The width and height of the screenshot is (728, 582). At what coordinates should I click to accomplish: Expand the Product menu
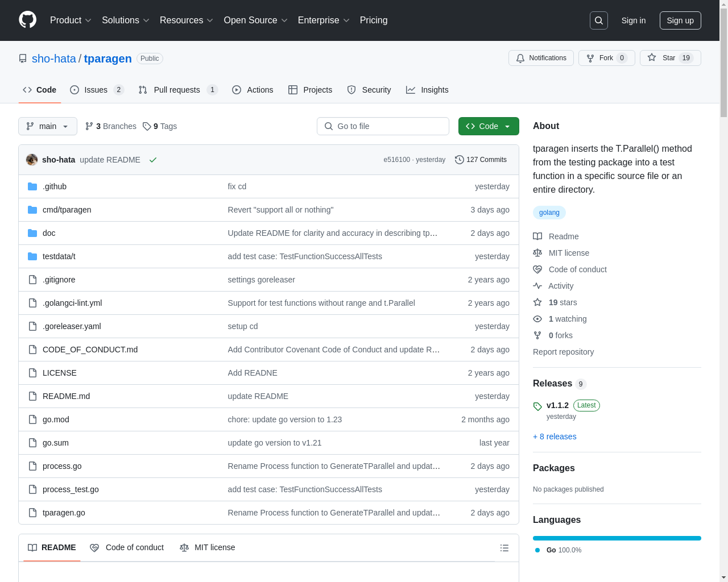[71, 20]
